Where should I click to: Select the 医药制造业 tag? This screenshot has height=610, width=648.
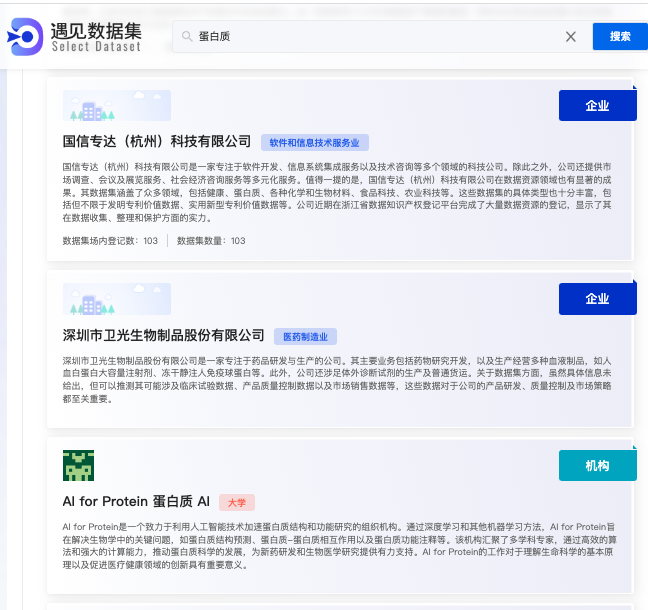coord(305,336)
